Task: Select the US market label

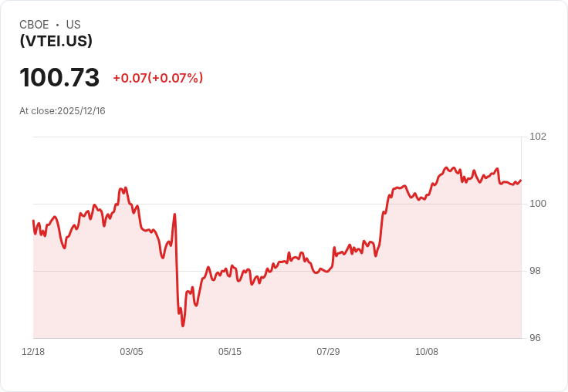Action: [x=73, y=25]
